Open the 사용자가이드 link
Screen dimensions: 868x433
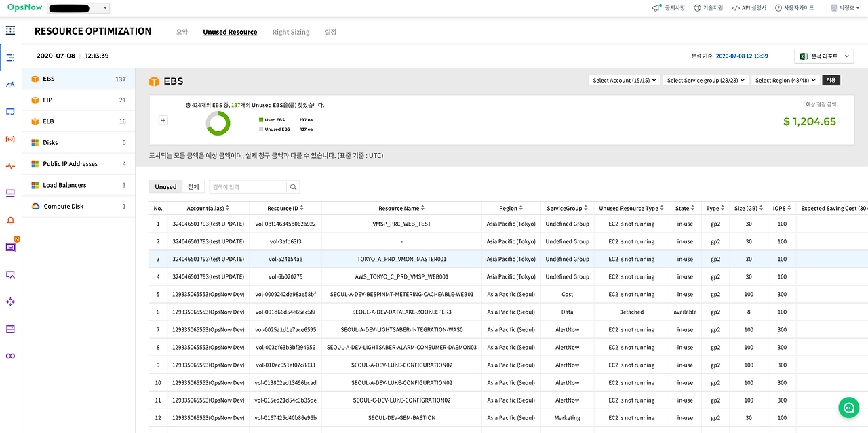799,8
